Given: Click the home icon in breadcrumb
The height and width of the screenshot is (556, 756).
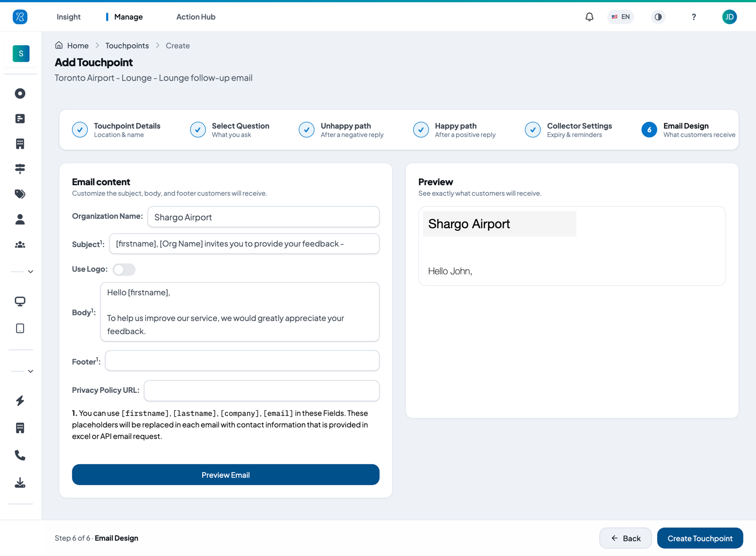Looking at the screenshot, I should [x=59, y=45].
